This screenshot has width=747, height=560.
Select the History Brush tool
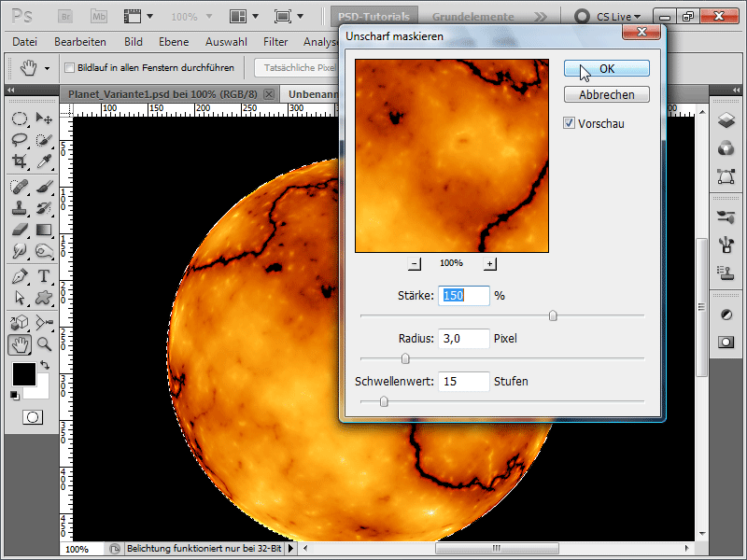click(44, 208)
